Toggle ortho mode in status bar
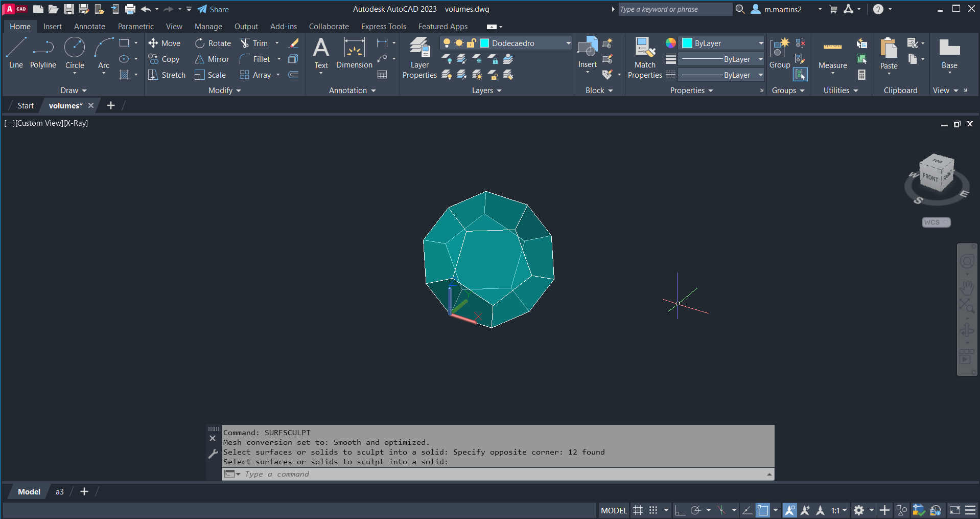This screenshot has width=980, height=519. (x=680, y=510)
